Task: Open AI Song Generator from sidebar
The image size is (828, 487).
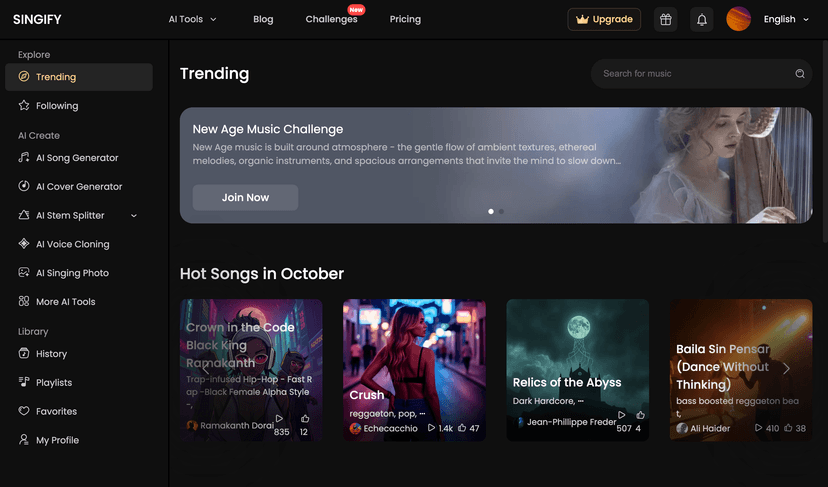Action: click(79, 157)
